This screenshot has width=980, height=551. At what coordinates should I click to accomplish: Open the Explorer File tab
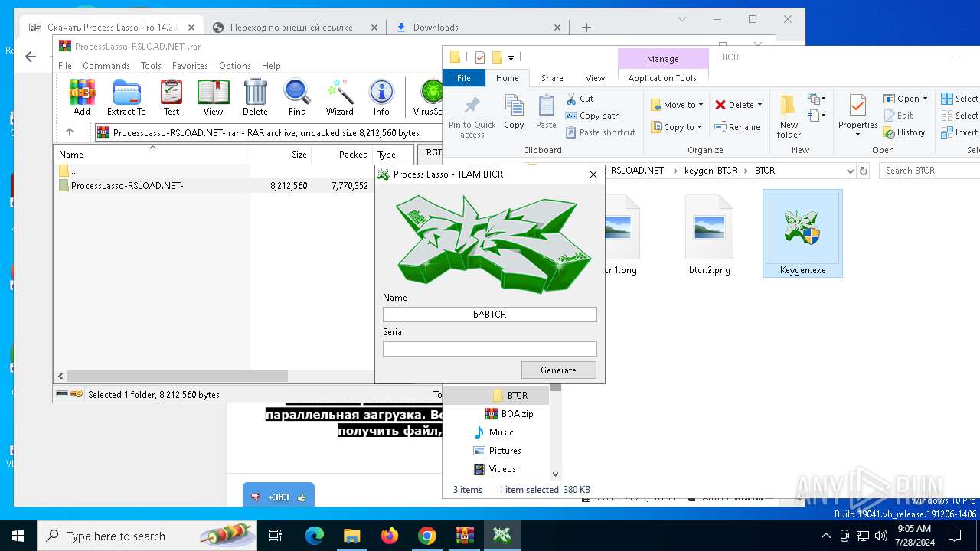click(464, 78)
